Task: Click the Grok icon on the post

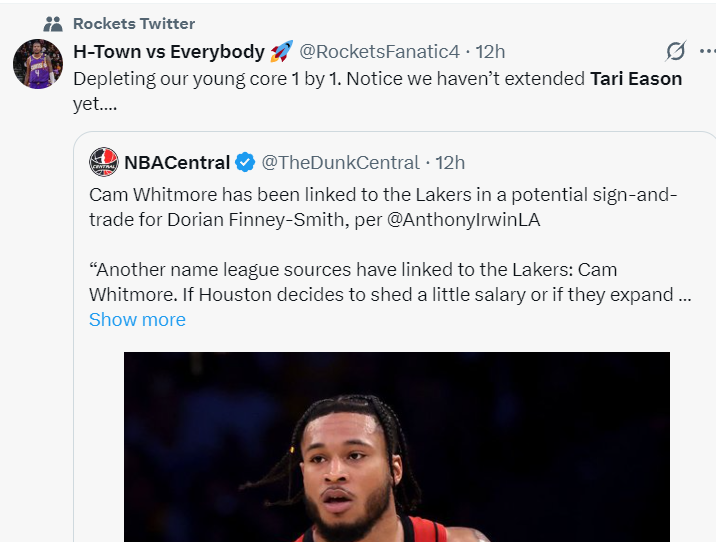Action: click(x=676, y=52)
